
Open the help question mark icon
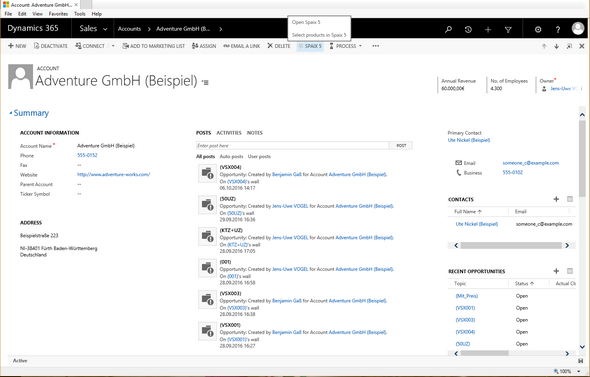(x=558, y=29)
